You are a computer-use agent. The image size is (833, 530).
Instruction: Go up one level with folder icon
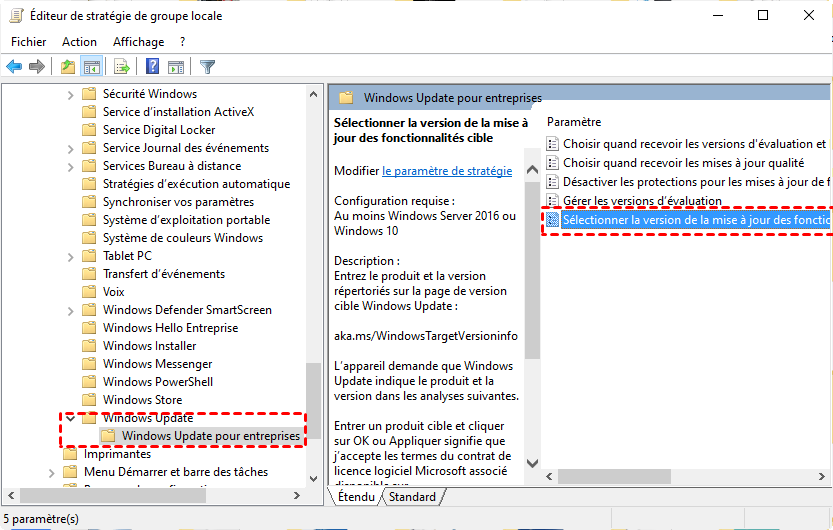(x=67, y=67)
